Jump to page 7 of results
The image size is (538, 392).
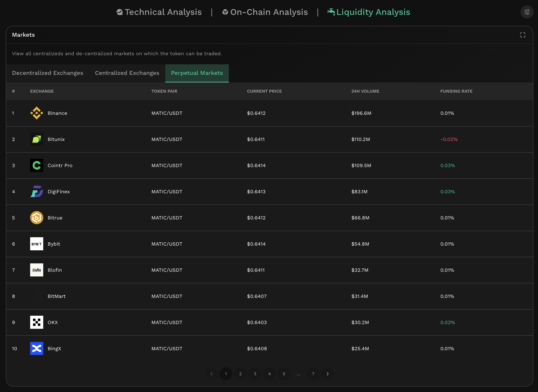click(313, 374)
